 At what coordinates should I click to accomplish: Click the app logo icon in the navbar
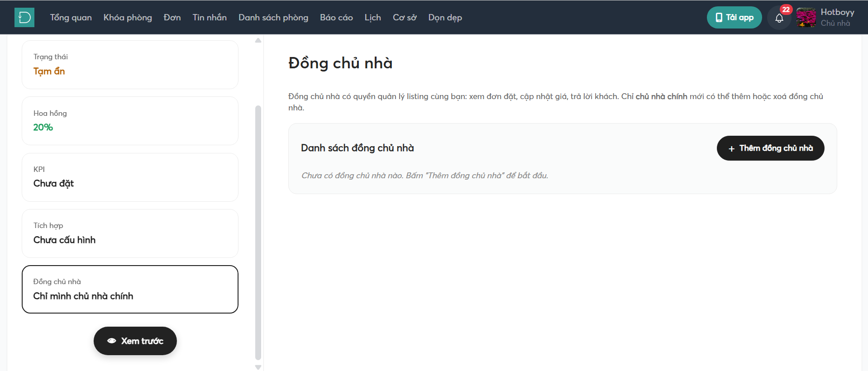[24, 18]
